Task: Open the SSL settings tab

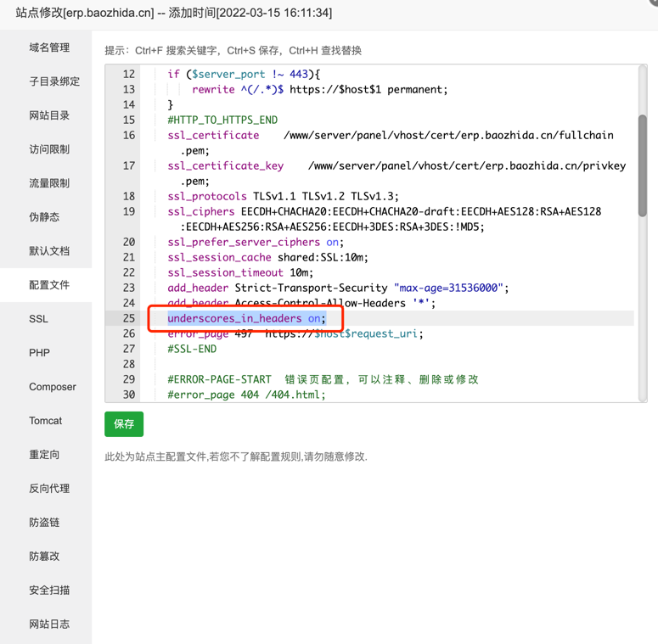Action: [x=39, y=319]
